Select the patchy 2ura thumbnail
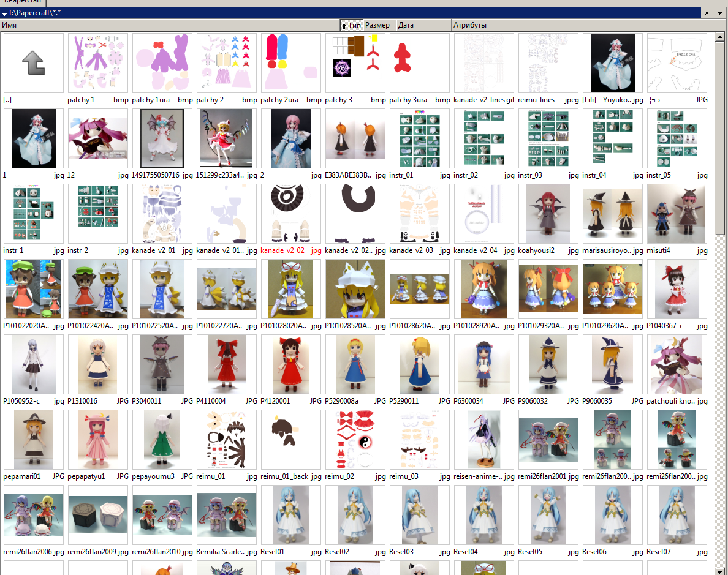 click(290, 63)
